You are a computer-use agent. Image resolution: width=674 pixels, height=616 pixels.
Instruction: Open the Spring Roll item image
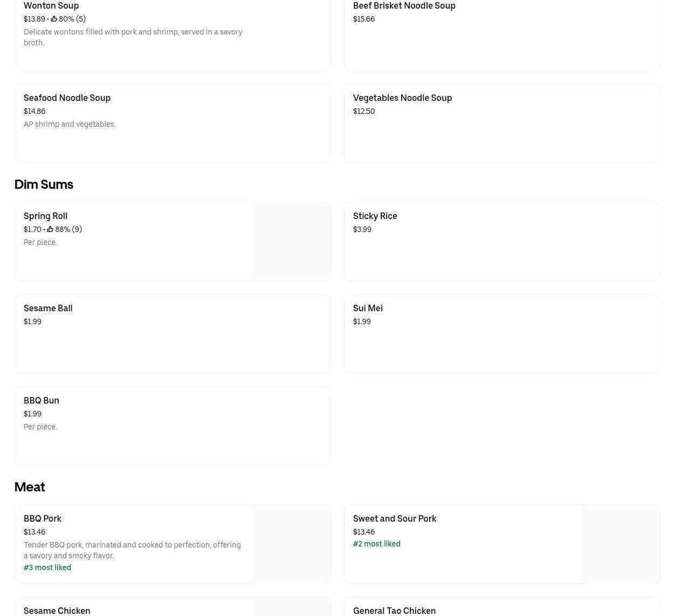(x=291, y=241)
